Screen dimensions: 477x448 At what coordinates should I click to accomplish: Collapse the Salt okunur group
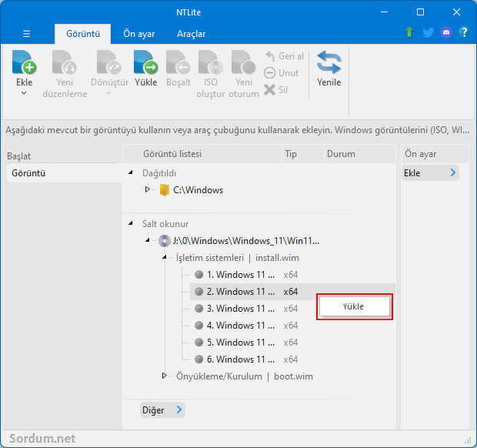[x=131, y=223]
